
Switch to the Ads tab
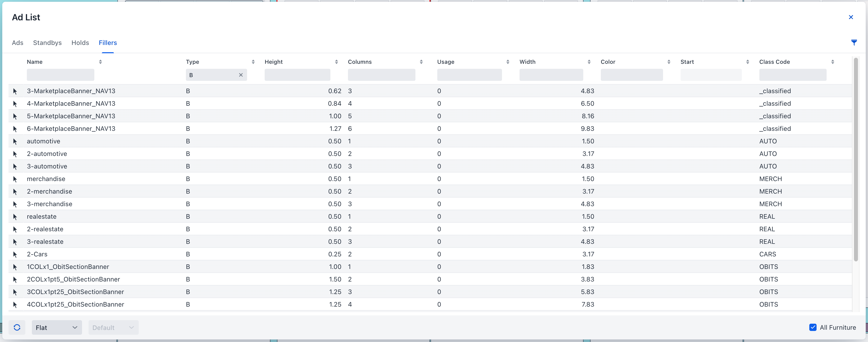tap(18, 43)
